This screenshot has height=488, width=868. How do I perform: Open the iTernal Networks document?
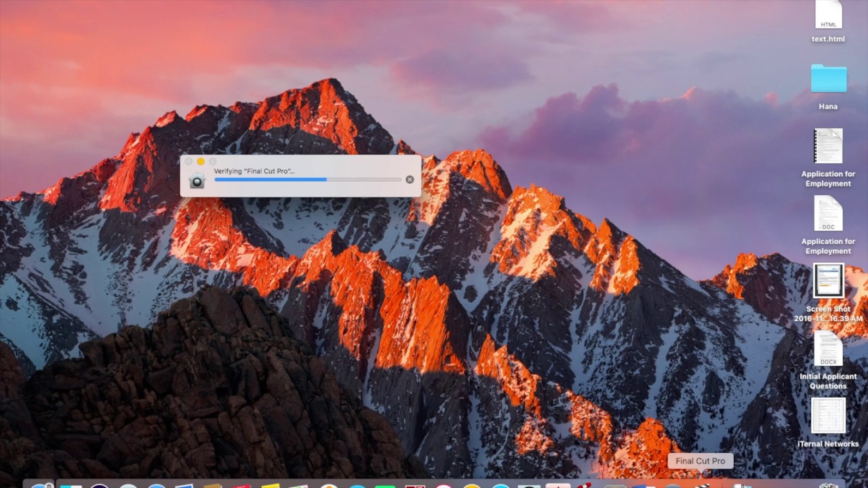(x=828, y=417)
